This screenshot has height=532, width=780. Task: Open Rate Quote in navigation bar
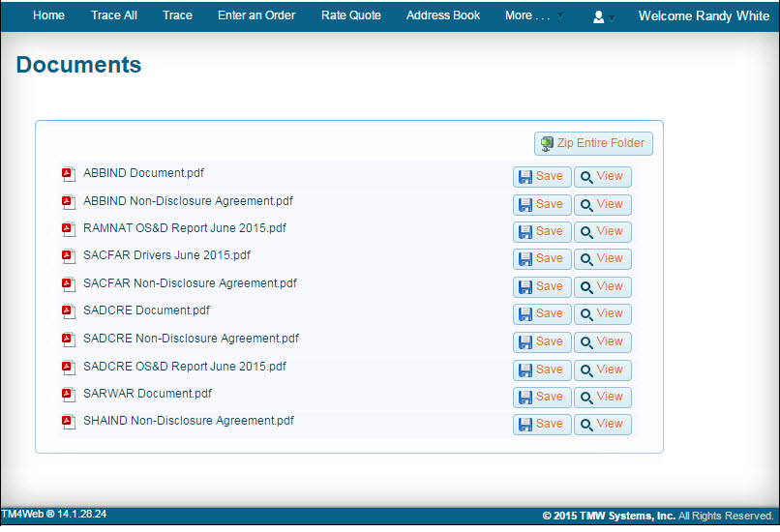click(x=351, y=15)
